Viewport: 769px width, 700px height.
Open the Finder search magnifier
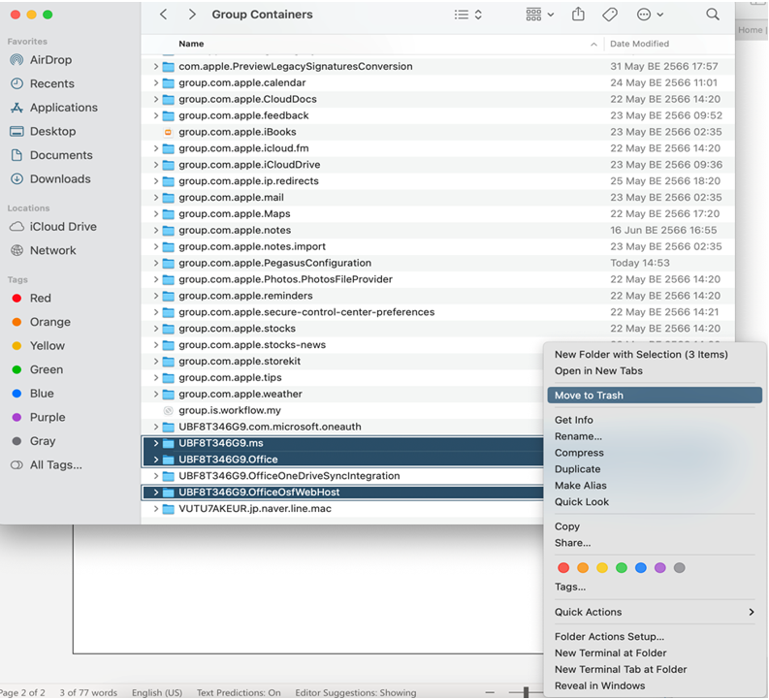713,15
